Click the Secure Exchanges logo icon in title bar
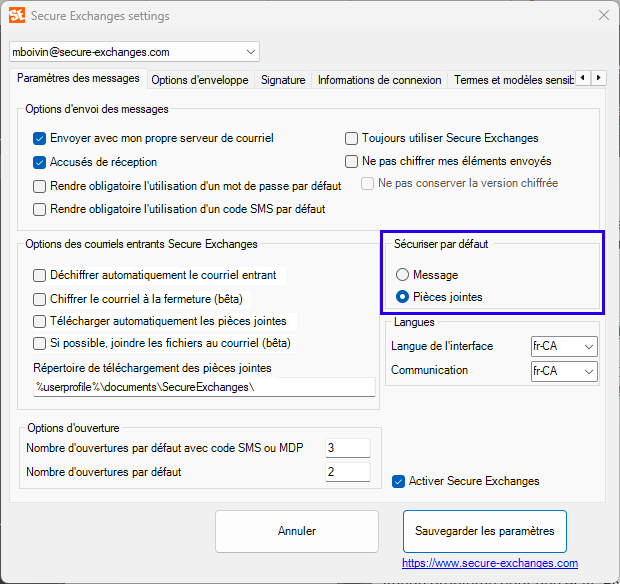620x584 pixels. 17,15
